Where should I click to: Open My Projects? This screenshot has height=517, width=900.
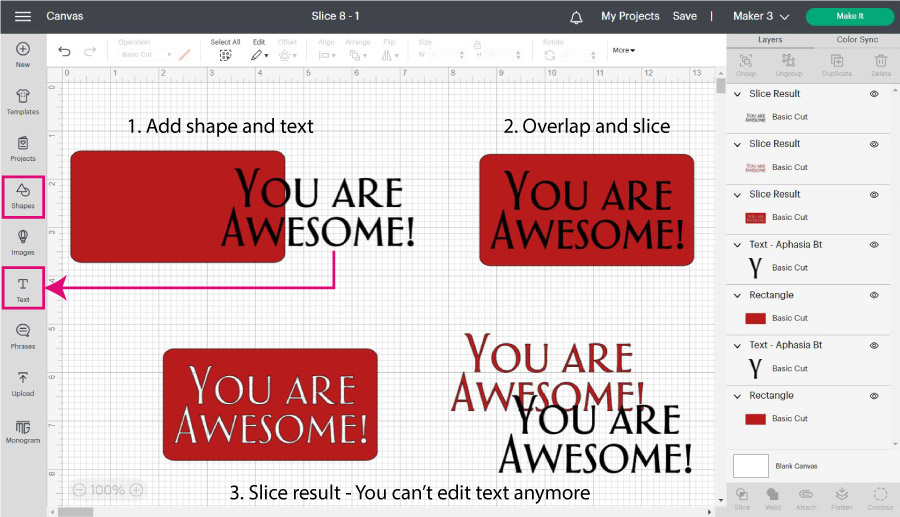coord(630,16)
